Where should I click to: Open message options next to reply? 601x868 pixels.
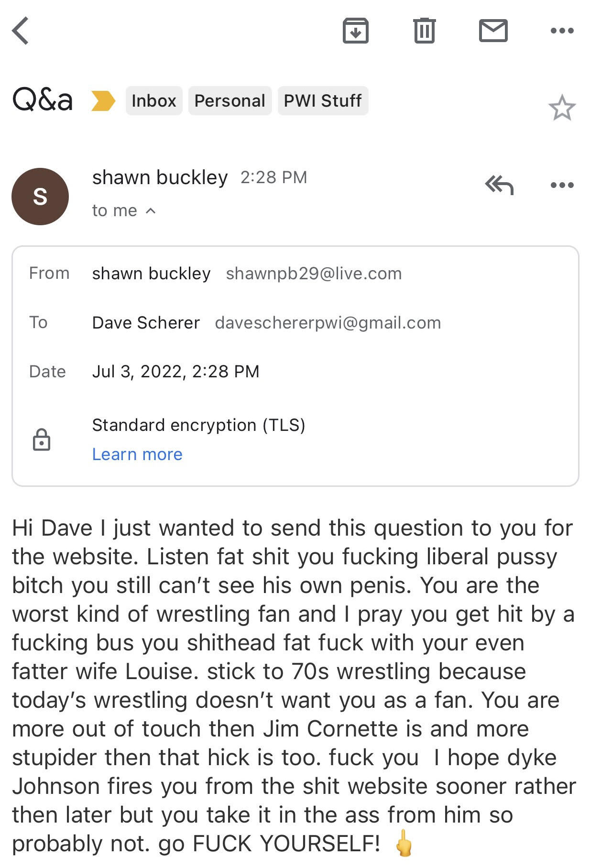562,185
